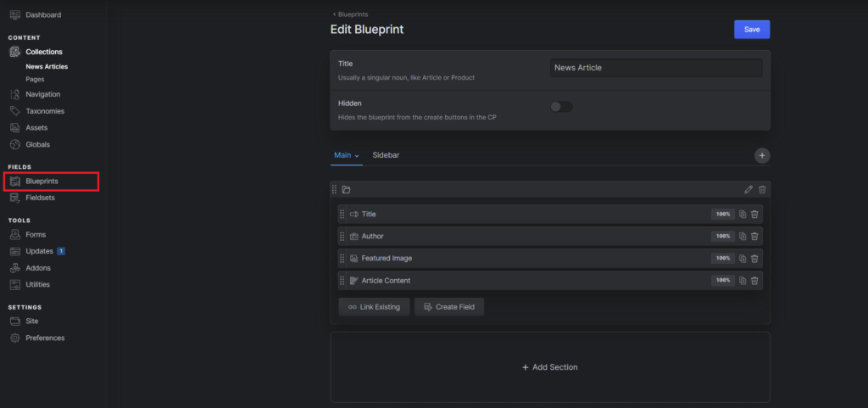The width and height of the screenshot is (868, 408).
Task: Click the round plus icon to add a tab
Action: [x=762, y=156]
